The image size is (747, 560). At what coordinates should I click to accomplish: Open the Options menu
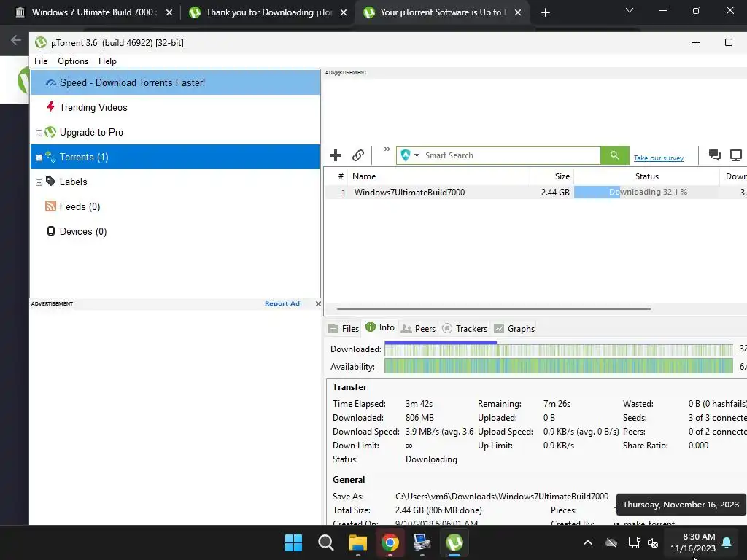(73, 61)
